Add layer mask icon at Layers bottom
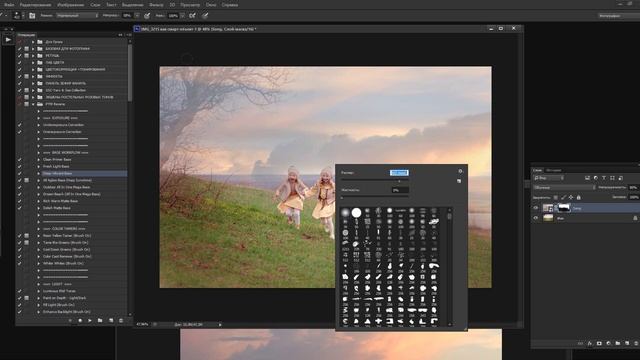This screenshot has height=360, width=640. pos(599,344)
